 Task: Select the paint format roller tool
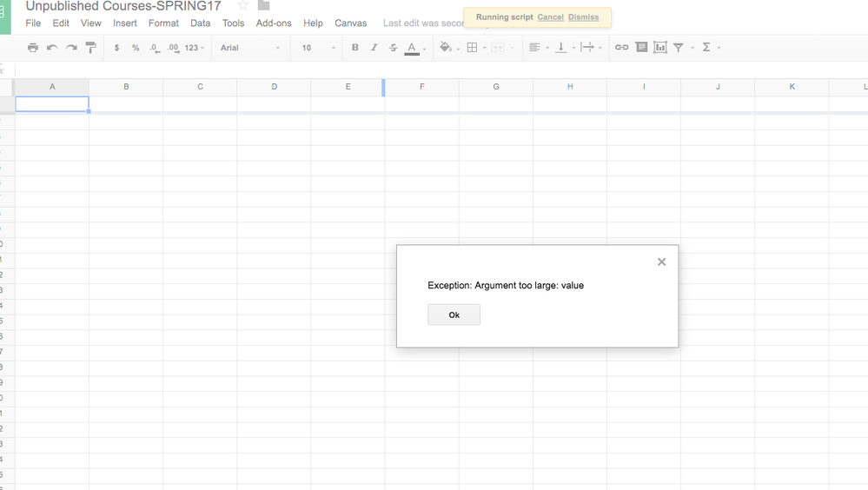pyautogui.click(x=90, y=48)
